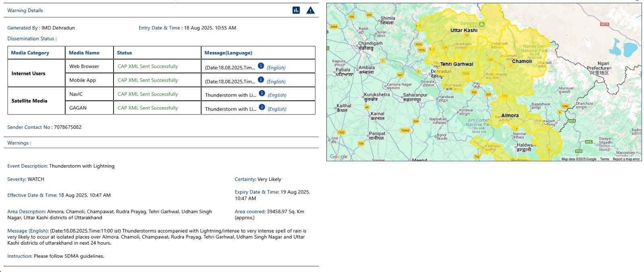644x272 pixels.
Task: Open English message link for GAGAN
Action: 277,109
